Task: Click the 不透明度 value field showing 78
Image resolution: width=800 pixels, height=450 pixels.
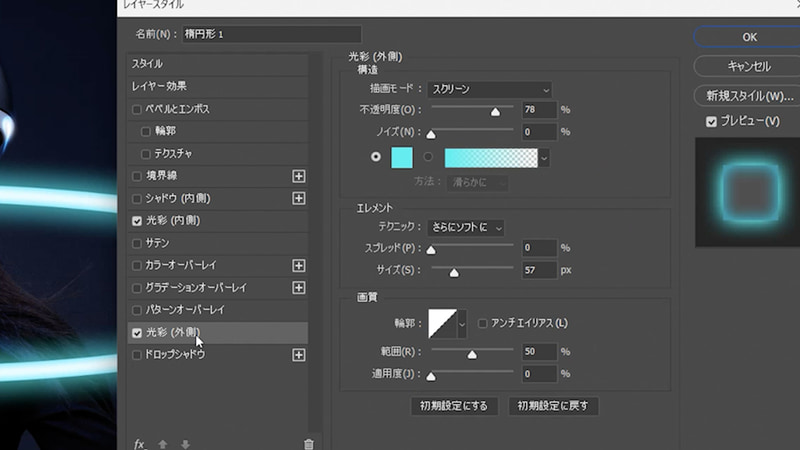Action: pos(539,110)
